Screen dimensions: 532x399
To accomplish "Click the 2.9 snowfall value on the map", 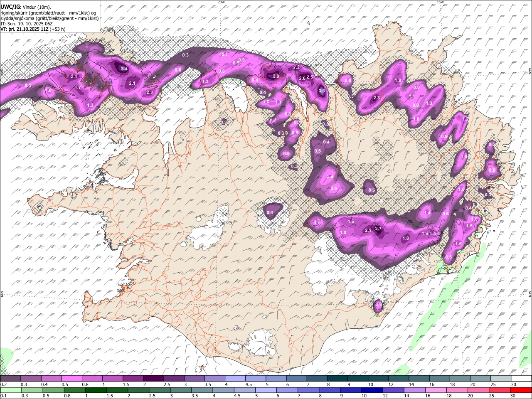I will 276,76.
